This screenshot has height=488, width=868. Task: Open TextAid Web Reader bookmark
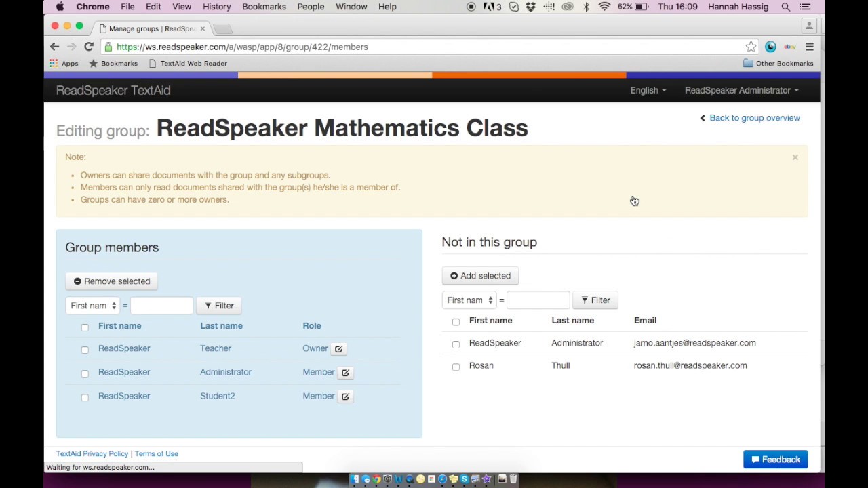188,63
